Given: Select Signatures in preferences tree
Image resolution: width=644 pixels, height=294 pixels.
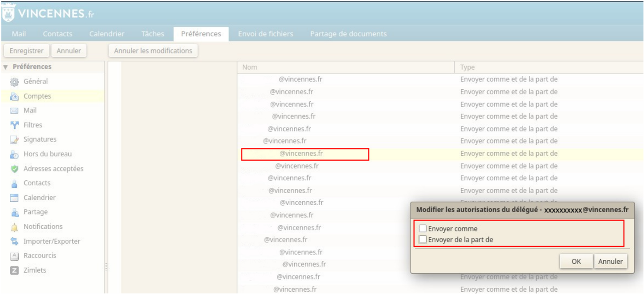Looking at the screenshot, I should pyautogui.click(x=40, y=139).
